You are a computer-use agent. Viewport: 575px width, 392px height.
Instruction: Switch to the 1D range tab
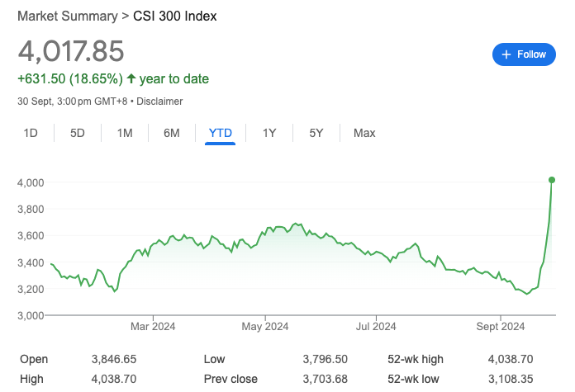pyautogui.click(x=31, y=133)
